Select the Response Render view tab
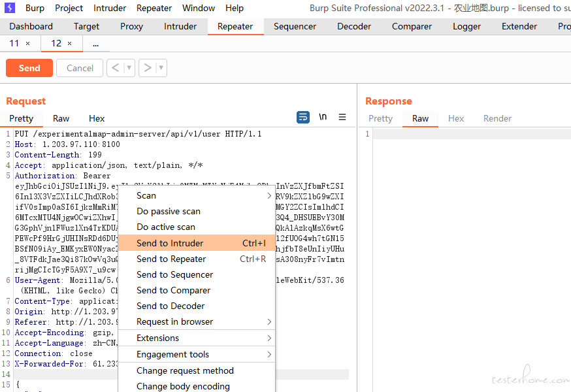 [497, 118]
